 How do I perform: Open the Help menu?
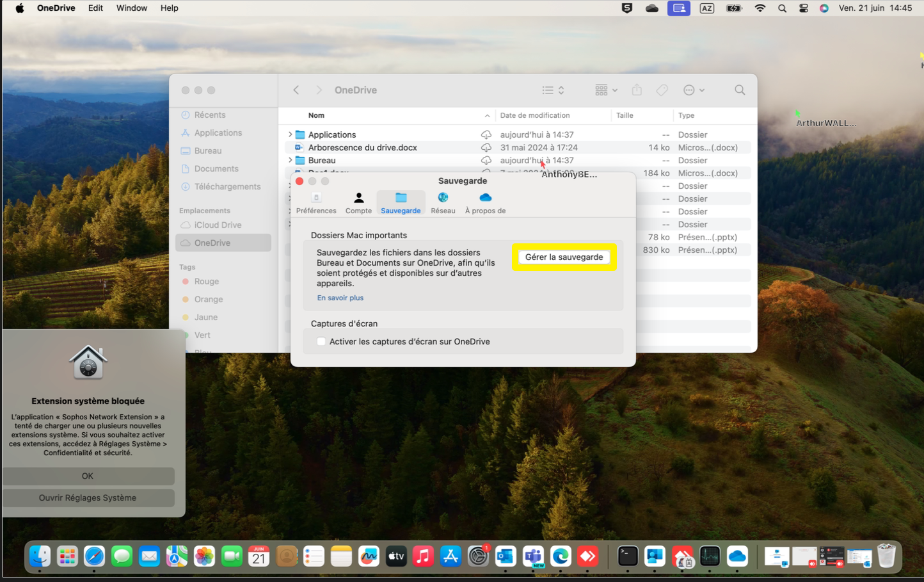tap(170, 8)
